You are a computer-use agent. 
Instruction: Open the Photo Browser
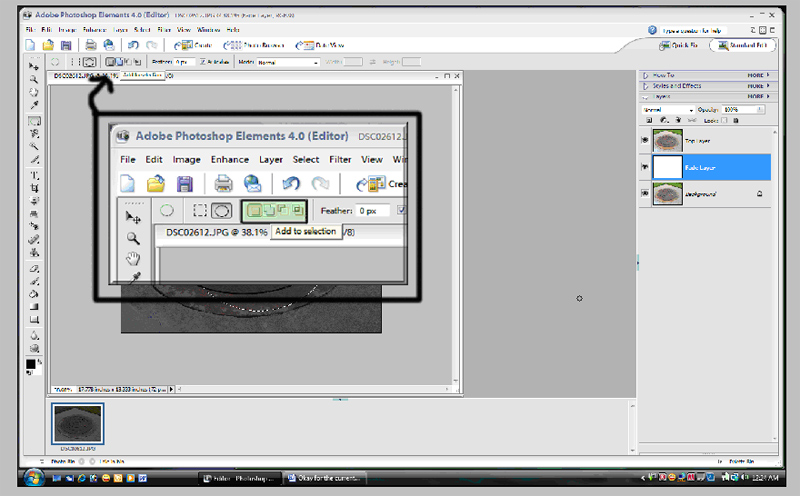[x=254, y=45]
